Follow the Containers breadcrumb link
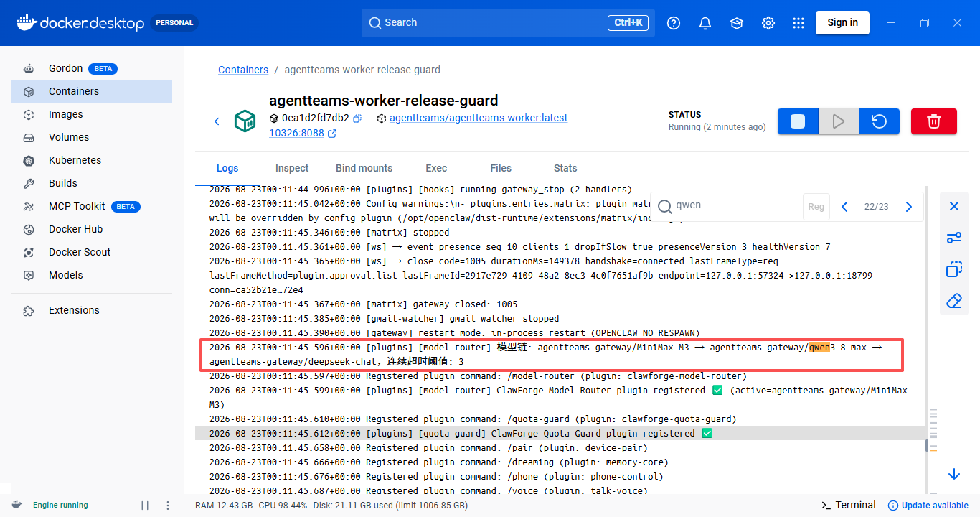The height and width of the screenshot is (517, 980). [243, 70]
